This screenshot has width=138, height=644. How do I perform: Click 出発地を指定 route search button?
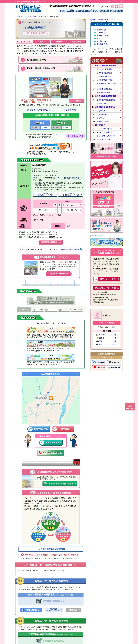71,194
